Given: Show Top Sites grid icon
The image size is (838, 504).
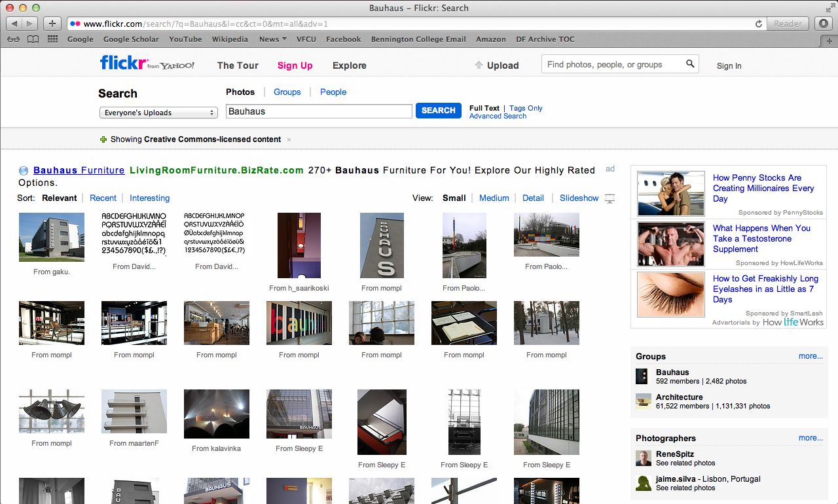Looking at the screenshot, I should click(x=52, y=39).
